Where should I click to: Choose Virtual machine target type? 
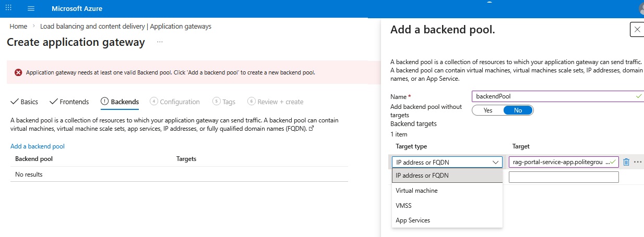447,191
